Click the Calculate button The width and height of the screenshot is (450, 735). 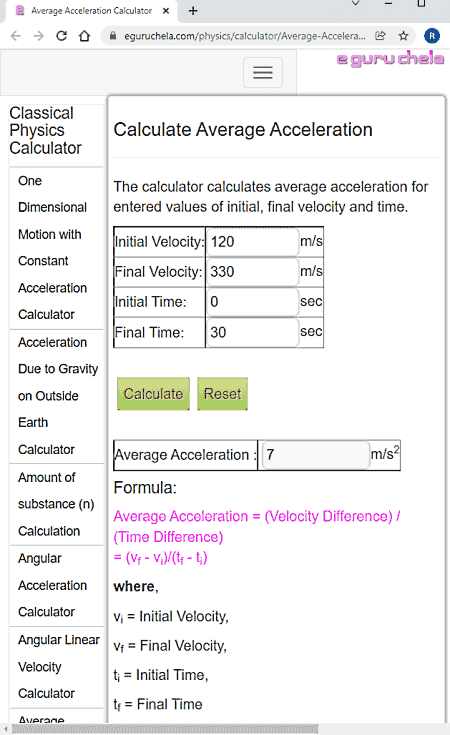pos(153,394)
